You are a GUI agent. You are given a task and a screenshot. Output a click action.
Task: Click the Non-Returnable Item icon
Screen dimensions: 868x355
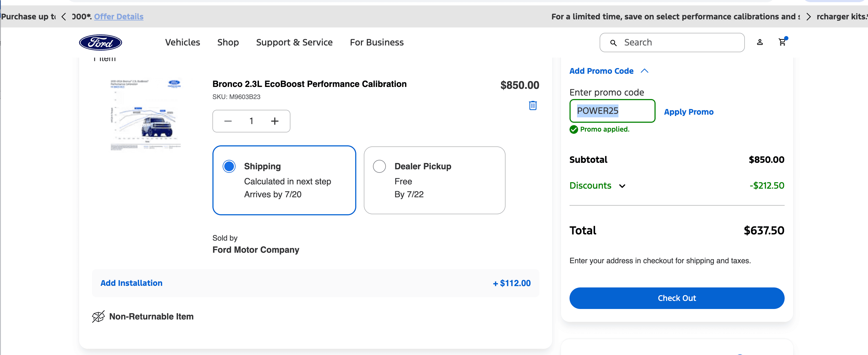pos(98,317)
